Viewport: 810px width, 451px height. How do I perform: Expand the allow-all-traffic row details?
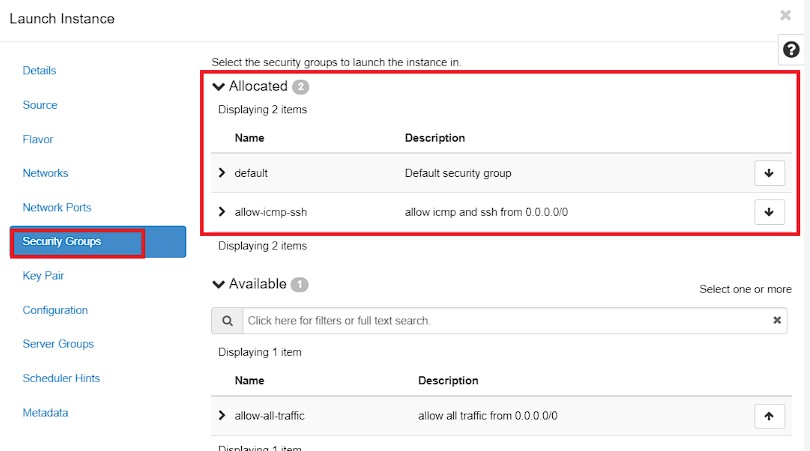coord(222,415)
